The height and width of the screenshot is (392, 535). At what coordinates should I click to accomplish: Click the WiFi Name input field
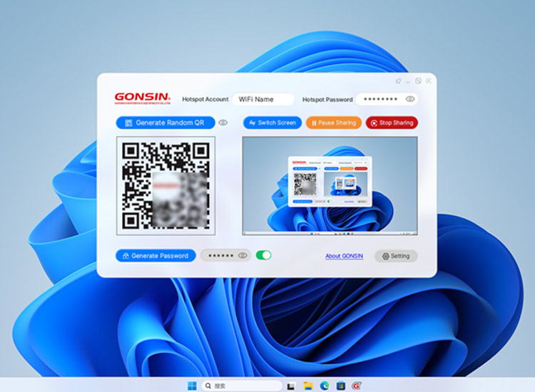(x=263, y=99)
